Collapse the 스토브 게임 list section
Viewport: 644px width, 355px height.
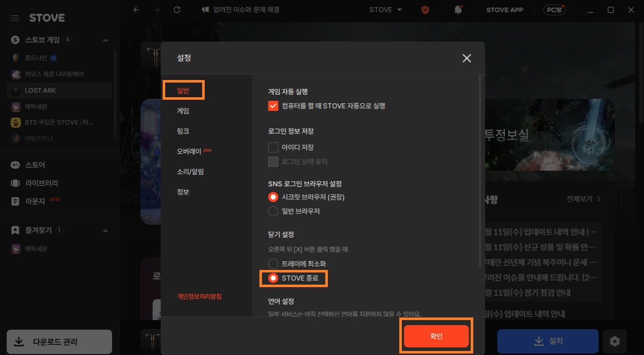pyautogui.click(x=105, y=40)
